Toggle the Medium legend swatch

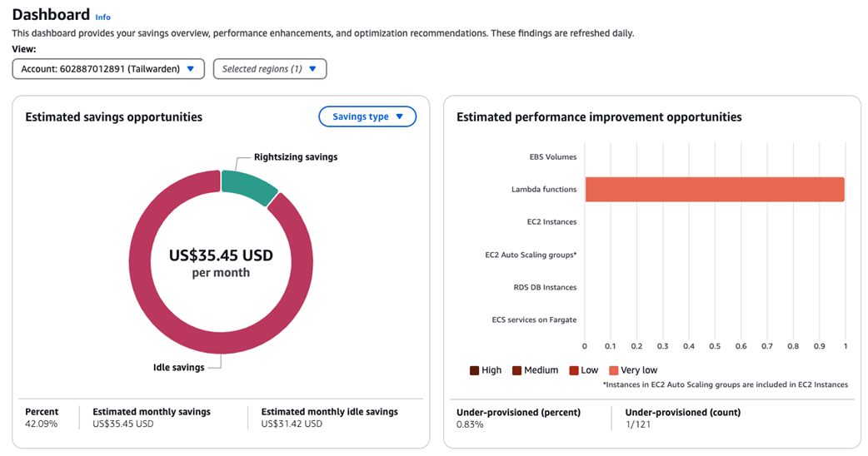coord(517,370)
